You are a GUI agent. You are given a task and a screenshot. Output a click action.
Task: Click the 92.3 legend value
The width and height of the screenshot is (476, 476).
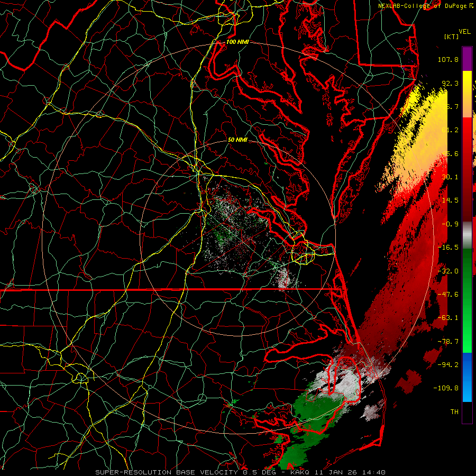point(450,83)
